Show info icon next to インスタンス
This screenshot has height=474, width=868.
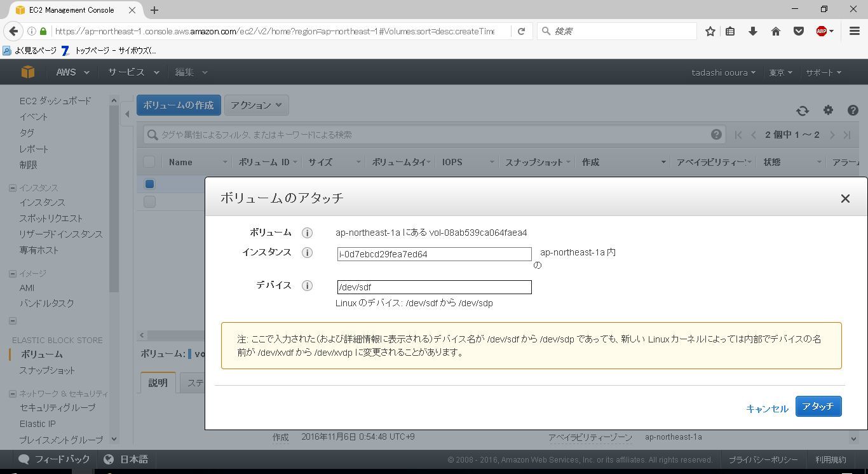(x=307, y=253)
